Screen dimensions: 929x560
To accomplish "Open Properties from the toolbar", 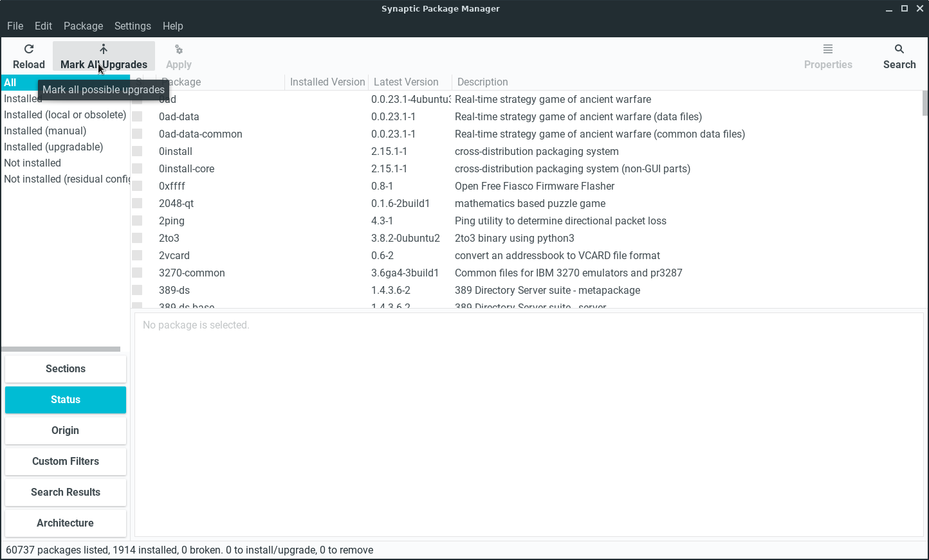I will tap(828, 56).
